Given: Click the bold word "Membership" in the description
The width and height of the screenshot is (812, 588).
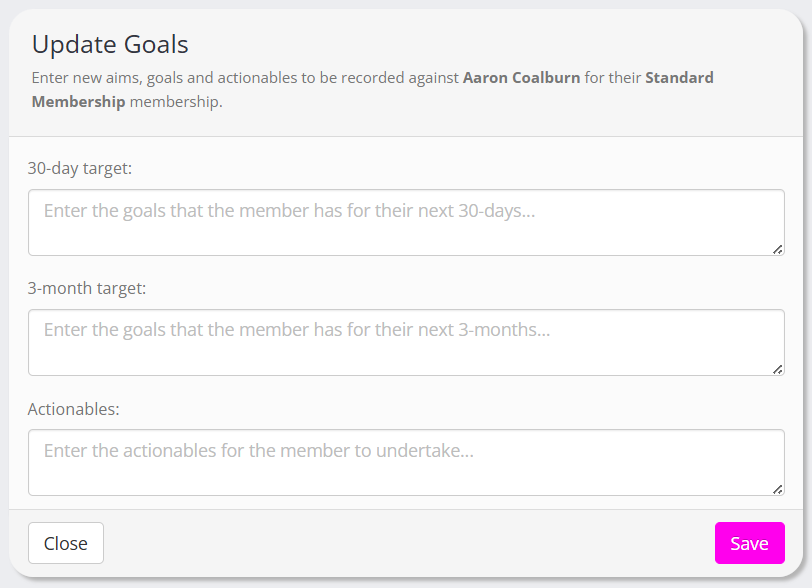Looking at the screenshot, I should [78, 101].
